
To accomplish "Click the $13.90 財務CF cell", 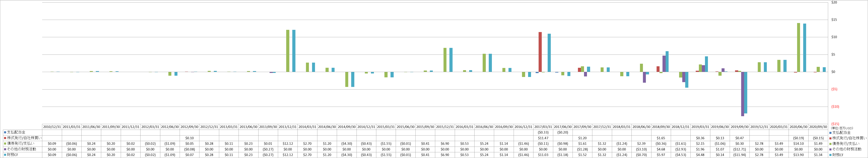I will point(798,155).
